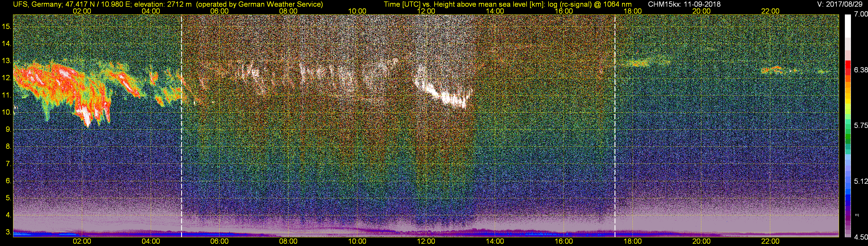Viewport: 868px width, 246px height.
Task: Click the 8. km height axis label
Action: pos(8,147)
